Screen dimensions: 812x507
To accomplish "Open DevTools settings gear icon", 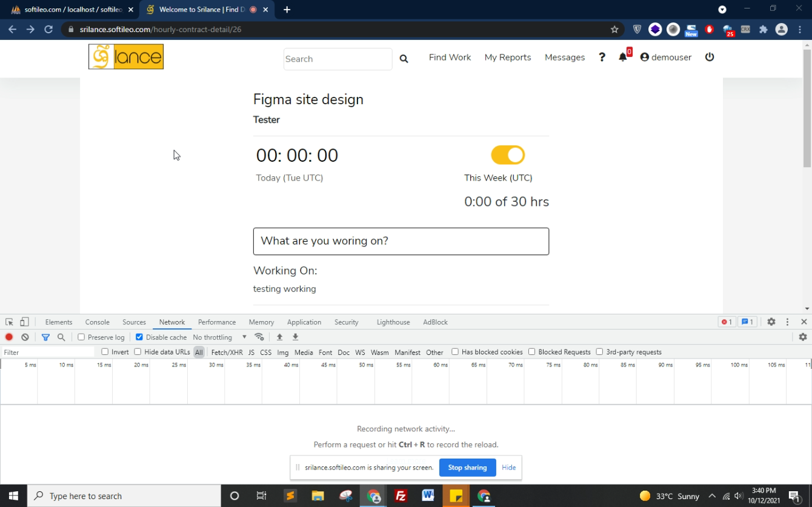I will (x=771, y=322).
